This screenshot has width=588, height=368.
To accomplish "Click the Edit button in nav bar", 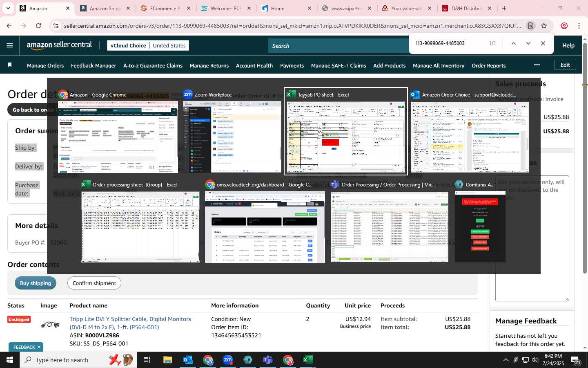I will [565, 65].
